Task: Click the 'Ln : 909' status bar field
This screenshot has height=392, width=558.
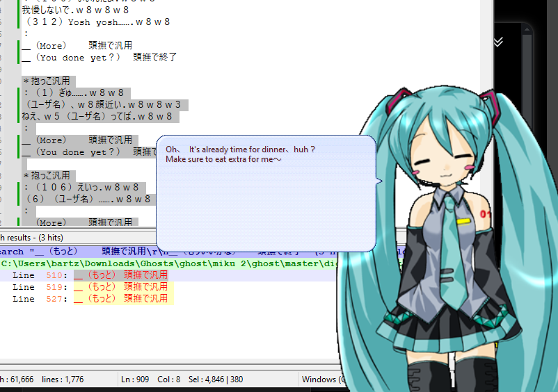Action: pos(135,379)
